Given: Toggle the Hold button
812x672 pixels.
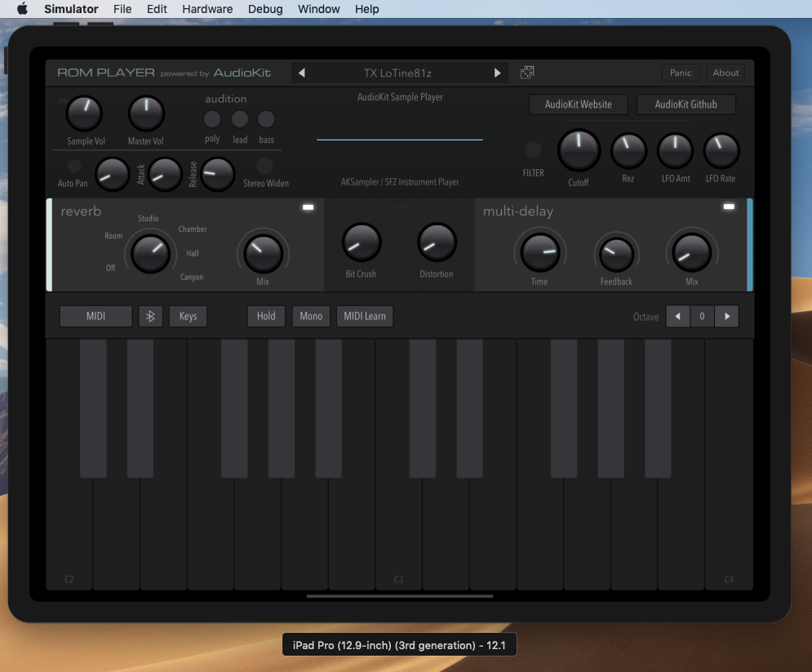Looking at the screenshot, I should (x=266, y=316).
